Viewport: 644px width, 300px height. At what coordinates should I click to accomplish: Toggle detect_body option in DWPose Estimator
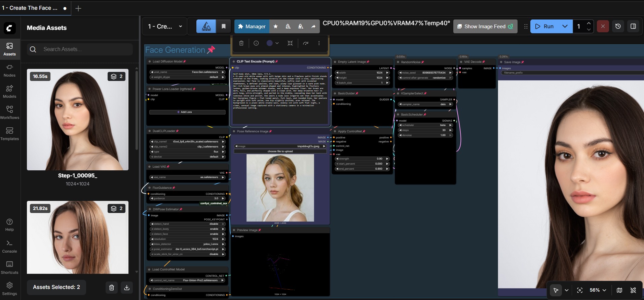point(188,229)
